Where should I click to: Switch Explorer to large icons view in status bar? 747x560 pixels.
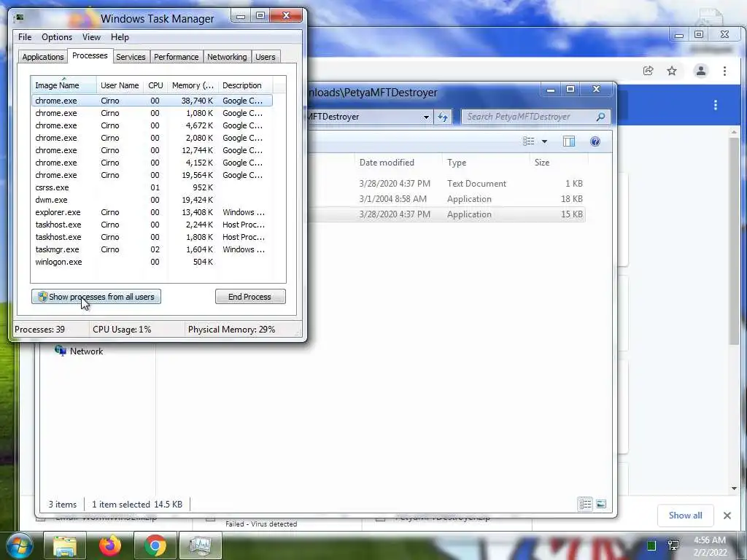(601, 504)
